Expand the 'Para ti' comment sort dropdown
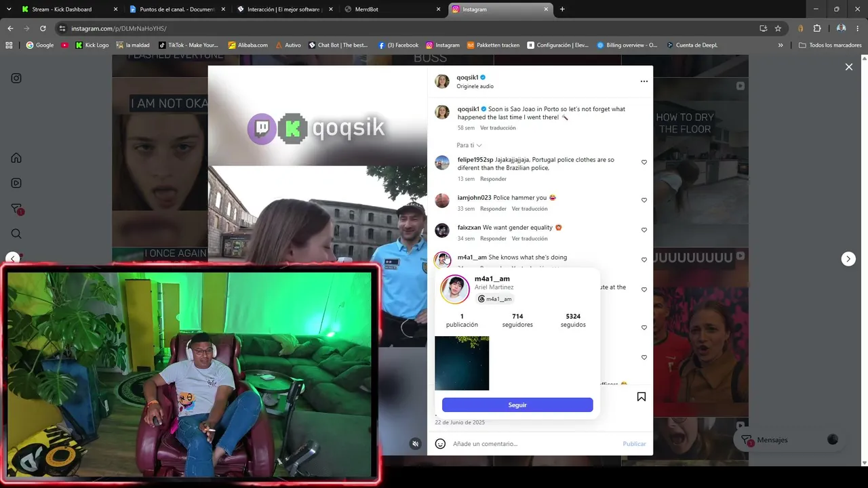 coord(469,145)
